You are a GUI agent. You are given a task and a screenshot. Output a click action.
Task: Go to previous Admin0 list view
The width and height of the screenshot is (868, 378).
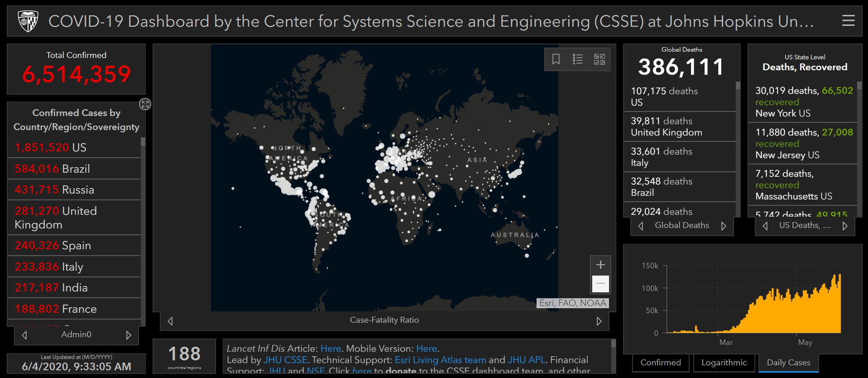click(x=24, y=335)
